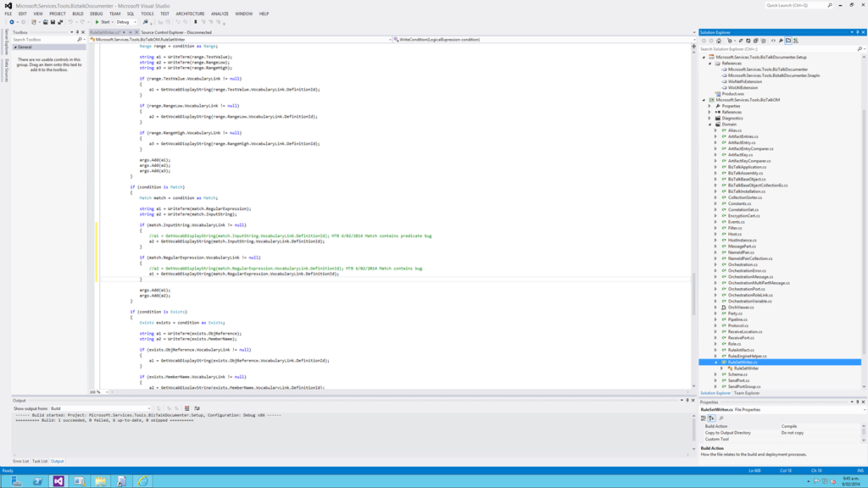Expand the Alias.cs file node
Image resolution: width=868 pixels, height=488 pixels.
coord(715,130)
